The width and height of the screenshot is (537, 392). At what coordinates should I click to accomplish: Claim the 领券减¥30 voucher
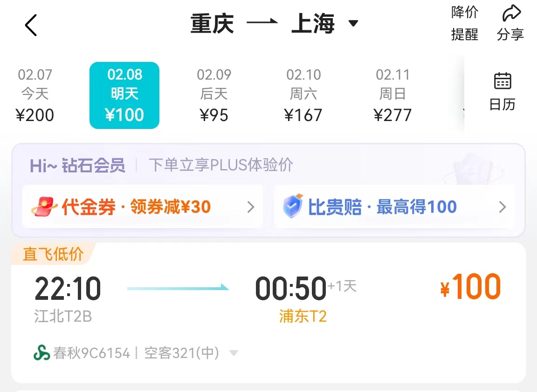(x=171, y=207)
